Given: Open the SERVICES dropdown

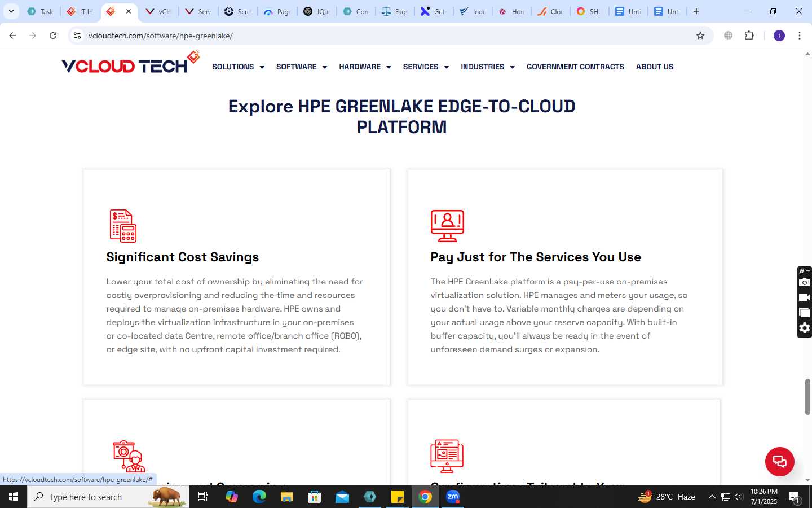Looking at the screenshot, I should tap(426, 67).
